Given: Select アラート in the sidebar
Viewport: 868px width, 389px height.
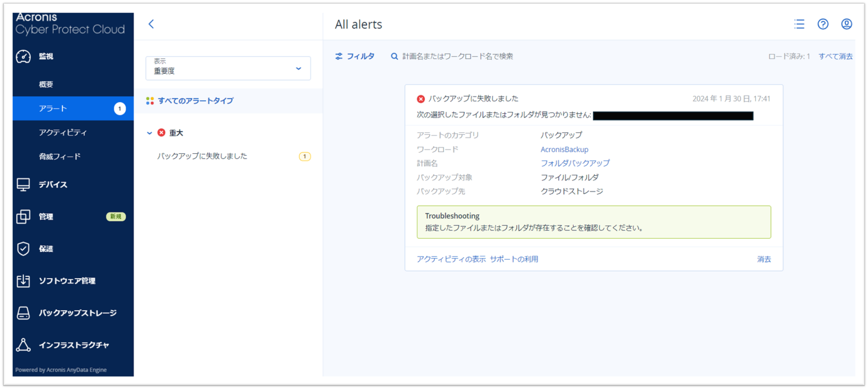Looking at the screenshot, I should [x=53, y=108].
